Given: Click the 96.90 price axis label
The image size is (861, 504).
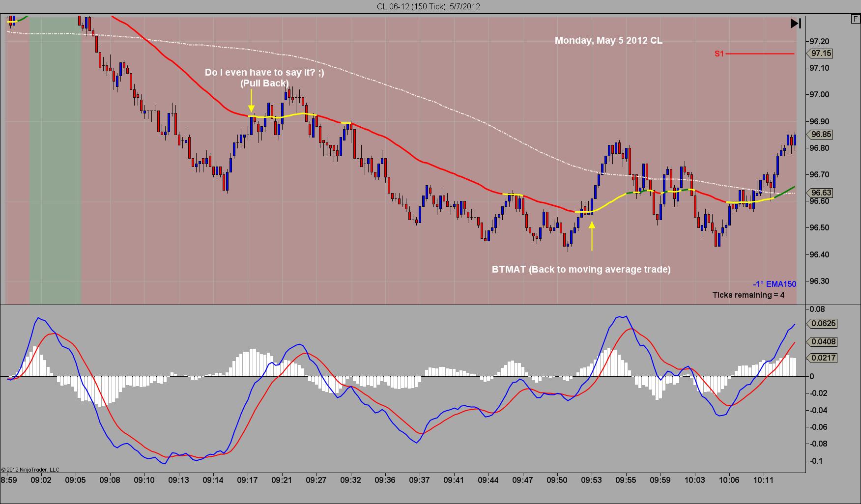Looking at the screenshot, I should tap(819, 121).
